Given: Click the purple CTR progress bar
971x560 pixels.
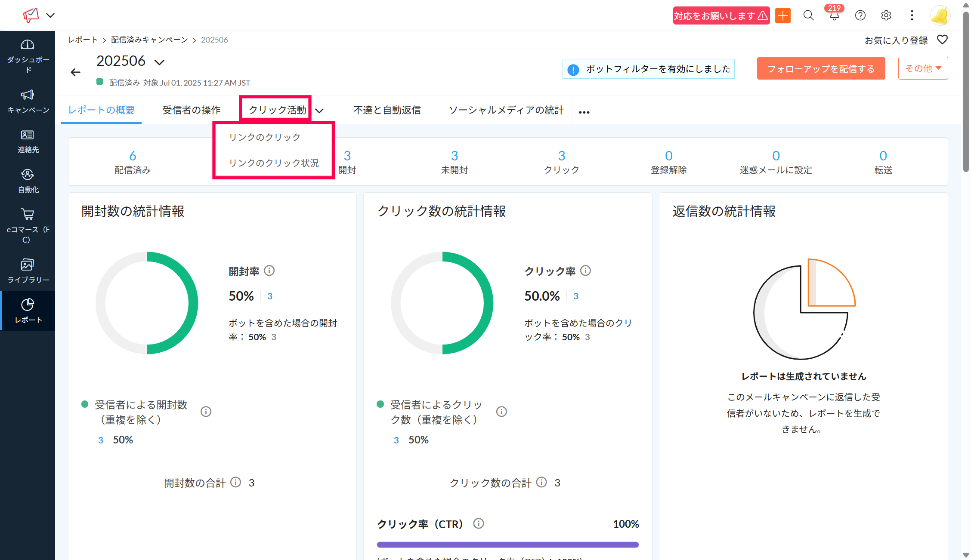Looking at the screenshot, I should click(x=507, y=545).
